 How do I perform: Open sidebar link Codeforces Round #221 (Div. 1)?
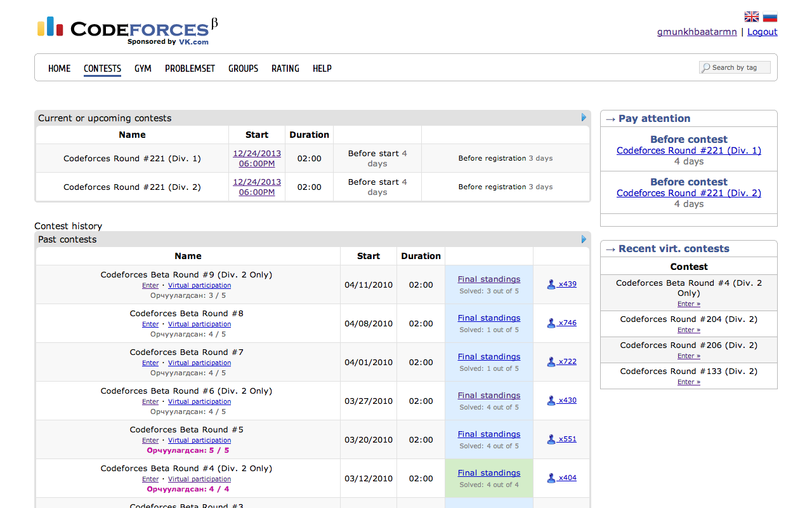click(689, 150)
